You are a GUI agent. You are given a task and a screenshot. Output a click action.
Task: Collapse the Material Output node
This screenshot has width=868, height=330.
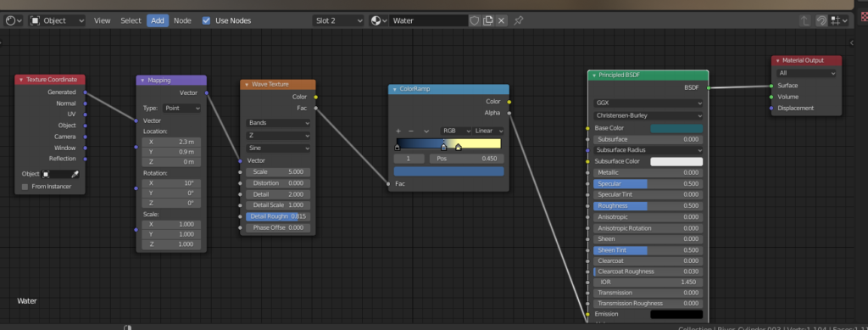pos(777,60)
